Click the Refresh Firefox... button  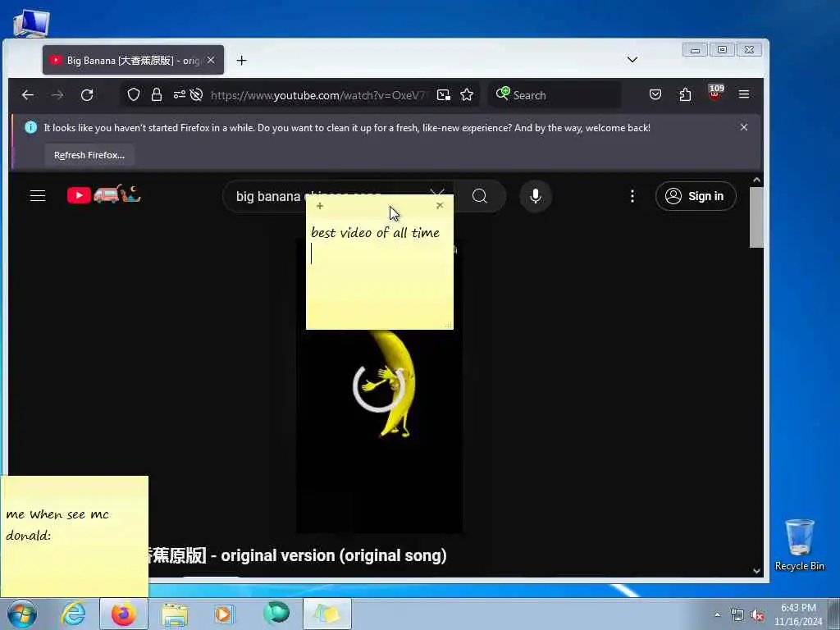[x=89, y=155]
